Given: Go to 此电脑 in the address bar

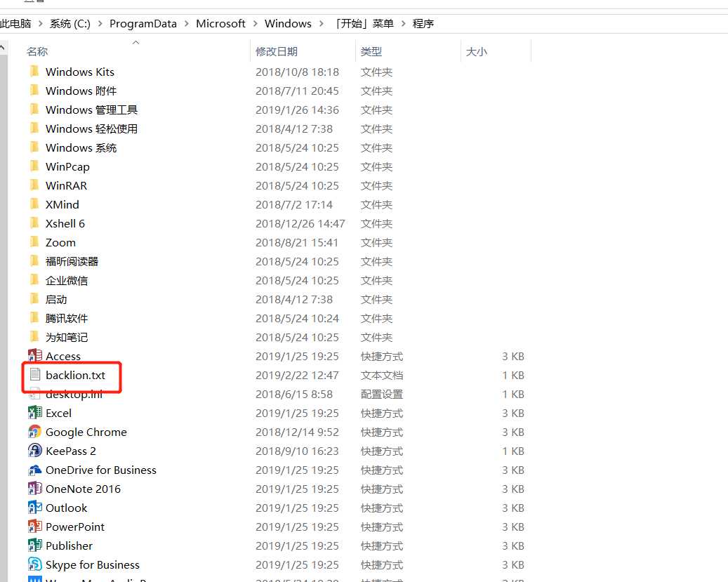Looking at the screenshot, I should coord(15,23).
